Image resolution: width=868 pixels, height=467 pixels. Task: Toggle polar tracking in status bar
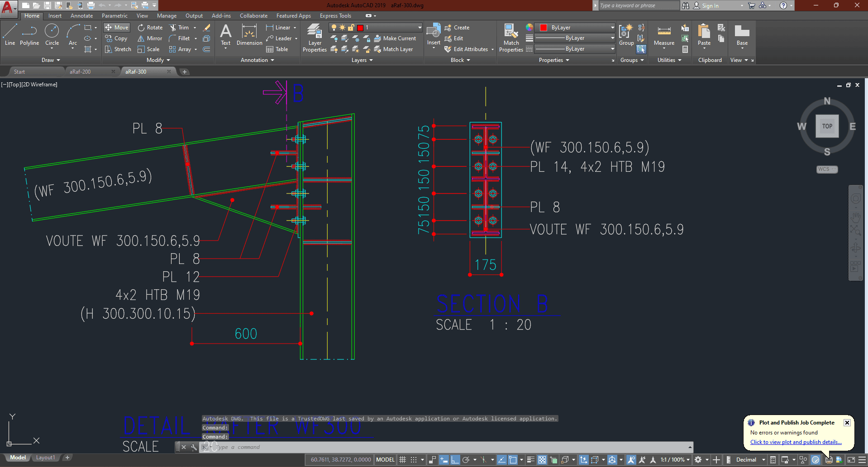coord(466,460)
